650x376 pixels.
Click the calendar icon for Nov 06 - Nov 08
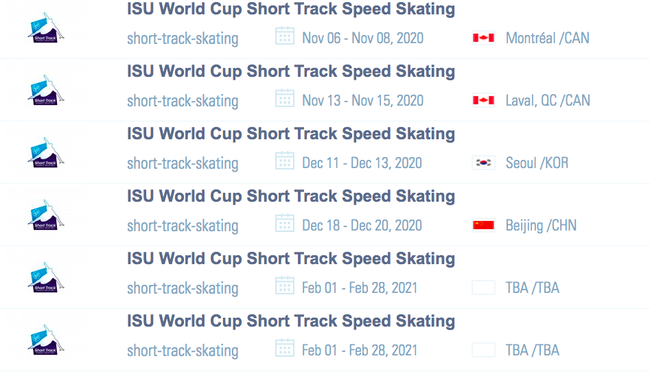point(285,36)
